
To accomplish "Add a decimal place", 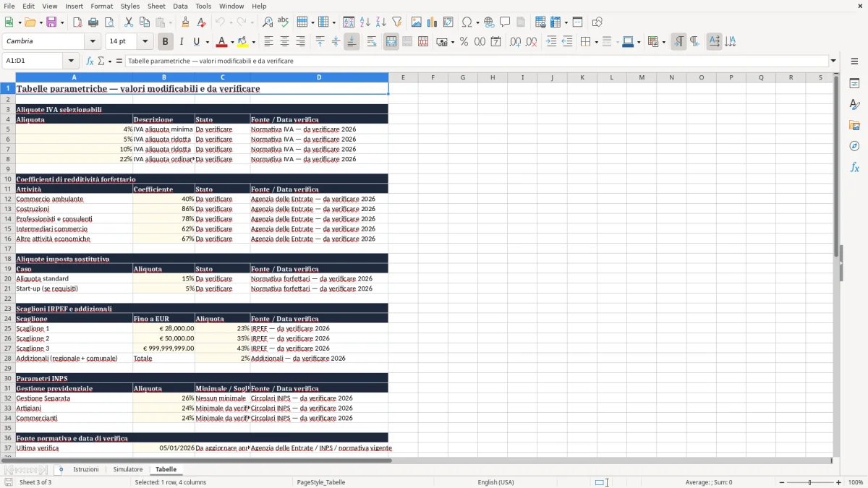I will pyautogui.click(x=515, y=42).
